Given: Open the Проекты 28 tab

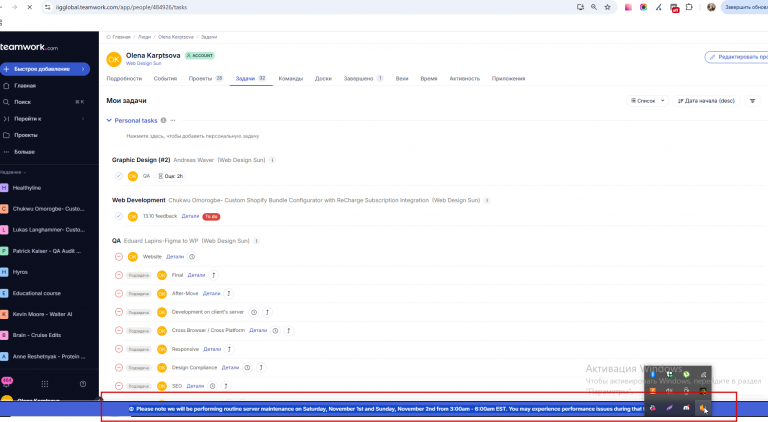Looking at the screenshot, I should tap(206, 78).
